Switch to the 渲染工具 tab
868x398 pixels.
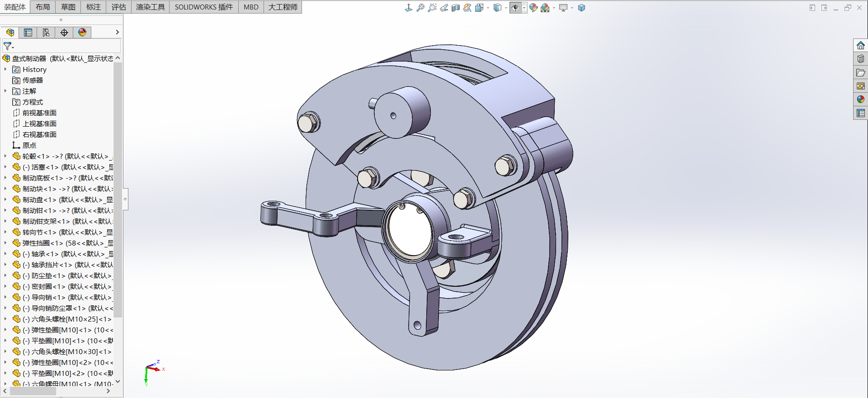[x=151, y=7]
